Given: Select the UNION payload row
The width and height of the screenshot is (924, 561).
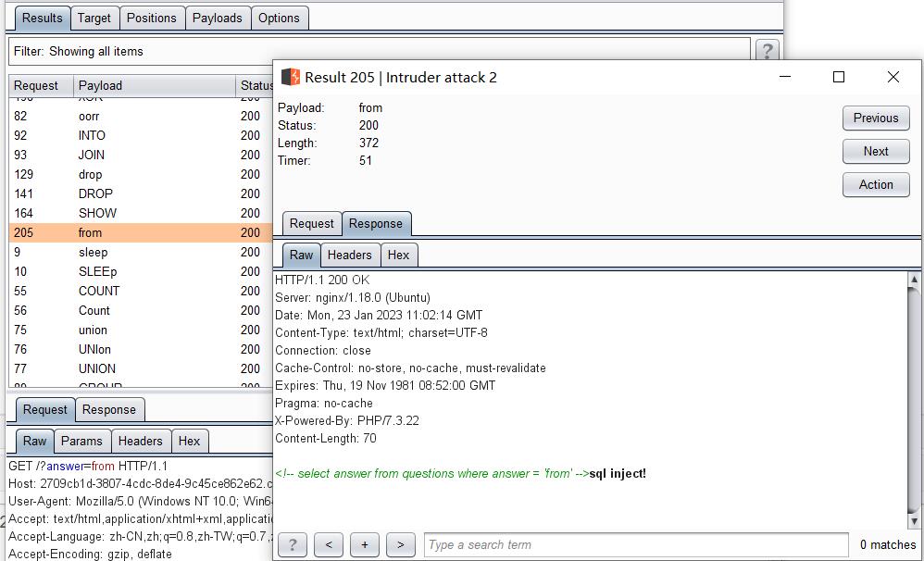Looking at the screenshot, I should coord(97,368).
